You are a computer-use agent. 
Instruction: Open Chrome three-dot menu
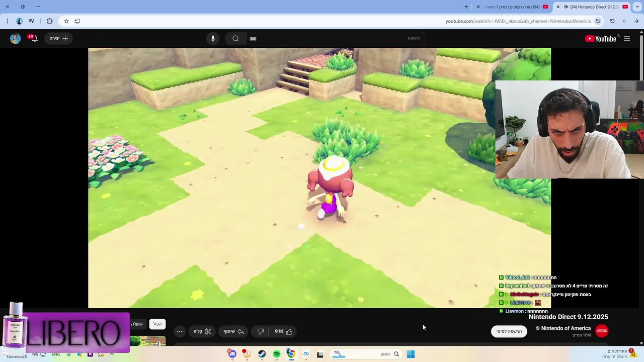click(7, 21)
